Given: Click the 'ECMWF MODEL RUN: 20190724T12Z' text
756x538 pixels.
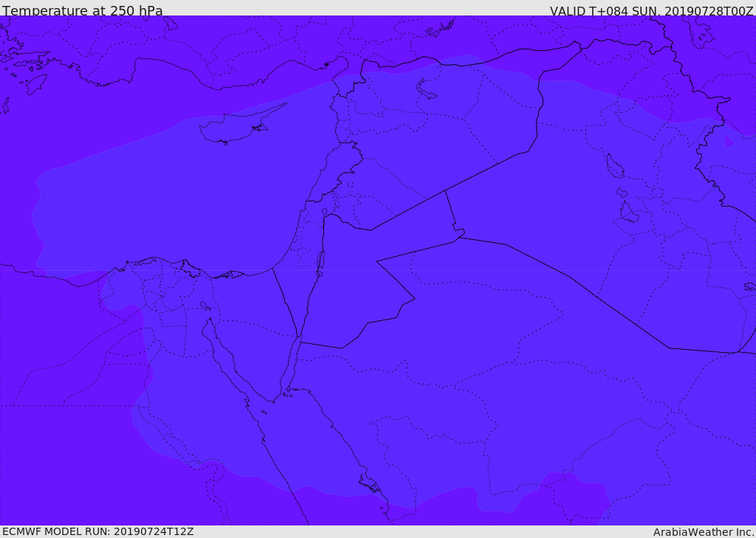Looking at the screenshot, I should tap(98, 532).
